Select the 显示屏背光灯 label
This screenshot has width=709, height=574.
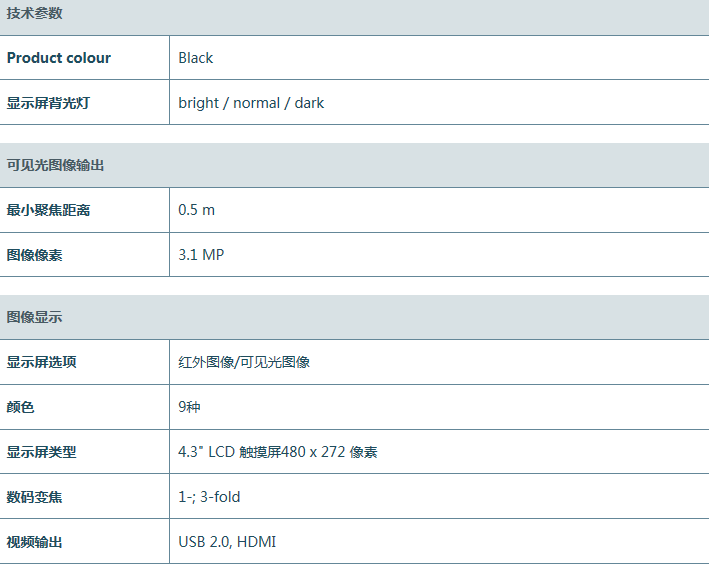click(48, 103)
